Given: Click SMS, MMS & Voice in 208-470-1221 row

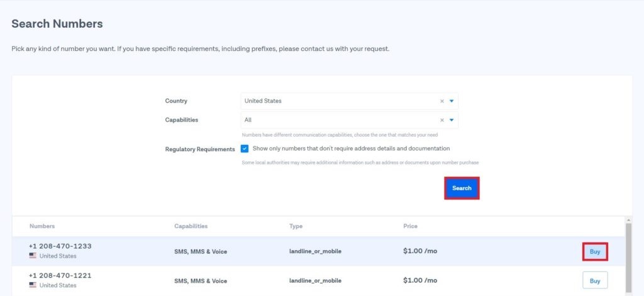Looking at the screenshot, I should click(201, 281).
